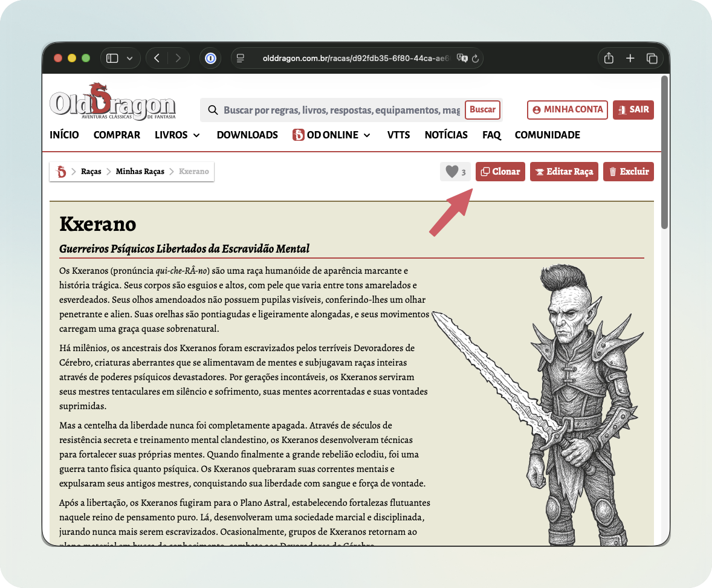Expand the LIVROS dropdown menu
This screenshot has height=588, width=712.
point(177,135)
